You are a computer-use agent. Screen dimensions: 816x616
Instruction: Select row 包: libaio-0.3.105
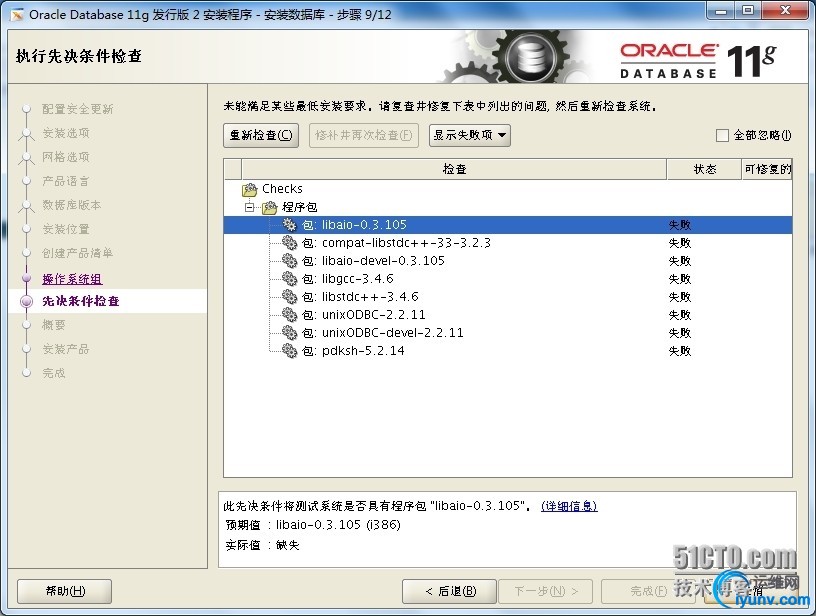pyautogui.click(x=508, y=225)
